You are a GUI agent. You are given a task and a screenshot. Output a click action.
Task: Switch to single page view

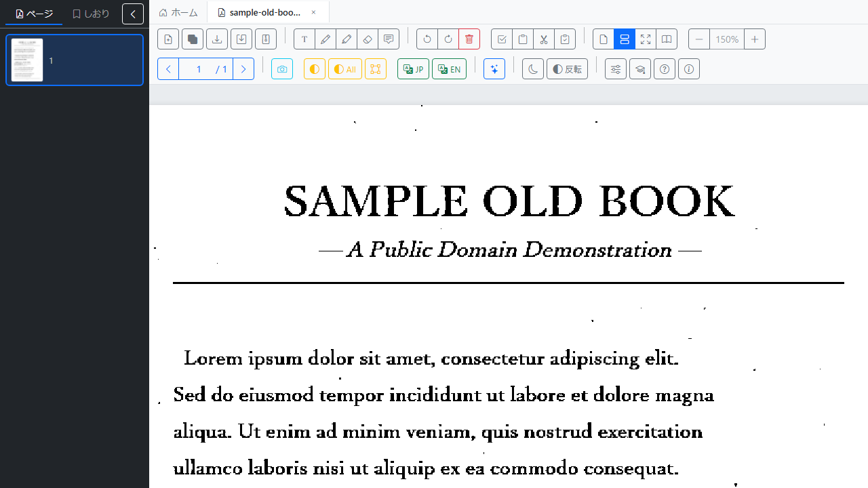tap(604, 39)
